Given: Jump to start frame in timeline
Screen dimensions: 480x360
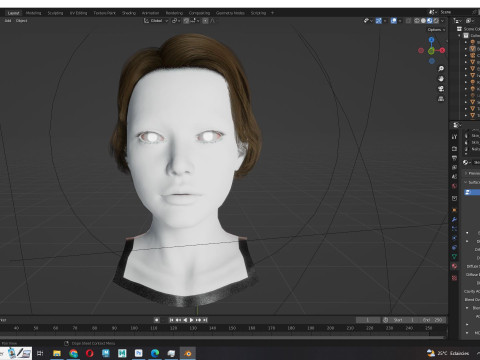Looking at the screenshot, I should coord(171,320).
